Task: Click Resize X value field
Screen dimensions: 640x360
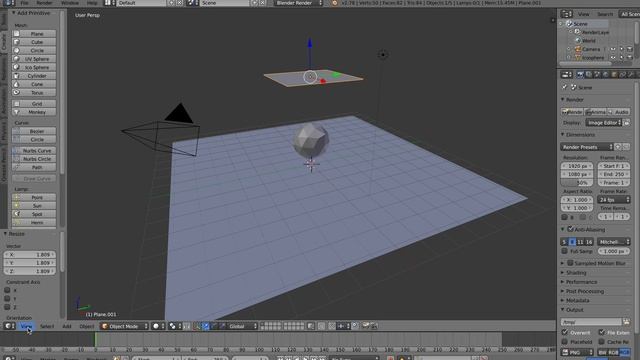Action: (29, 255)
